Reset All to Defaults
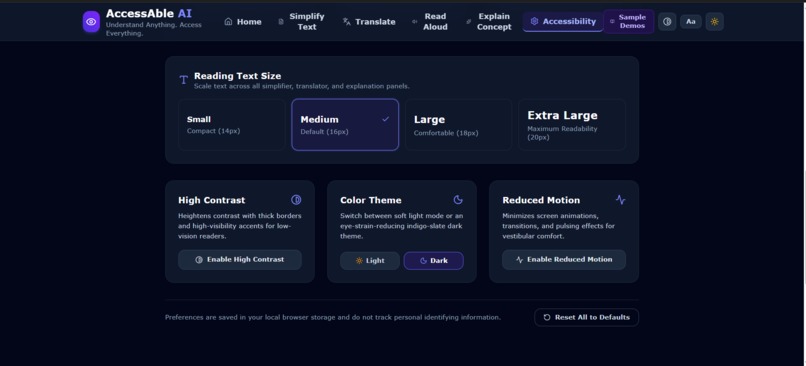This screenshot has height=366, width=806. [587, 317]
